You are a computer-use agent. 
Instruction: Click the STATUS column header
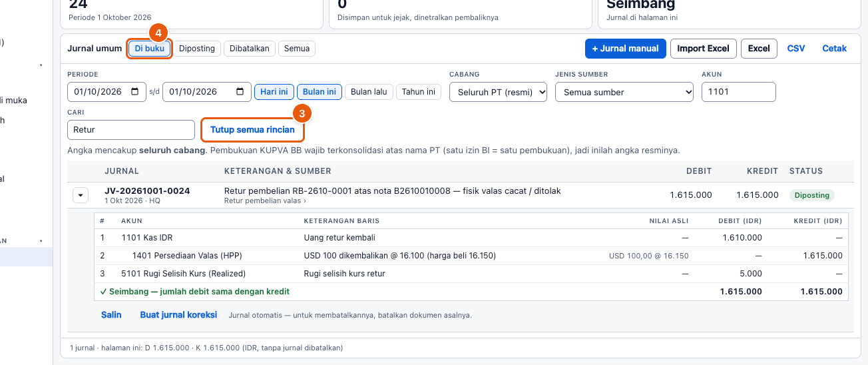pos(806,171)
